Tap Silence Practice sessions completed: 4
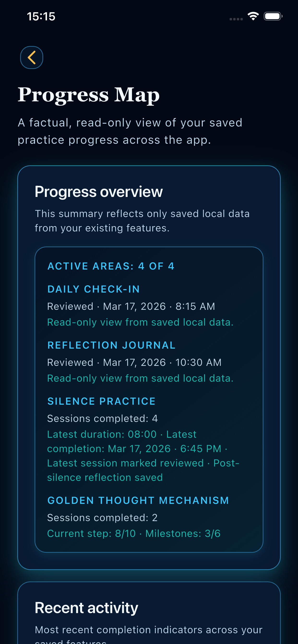This screenshot has height=644, width=298. [x=102, y=418]
